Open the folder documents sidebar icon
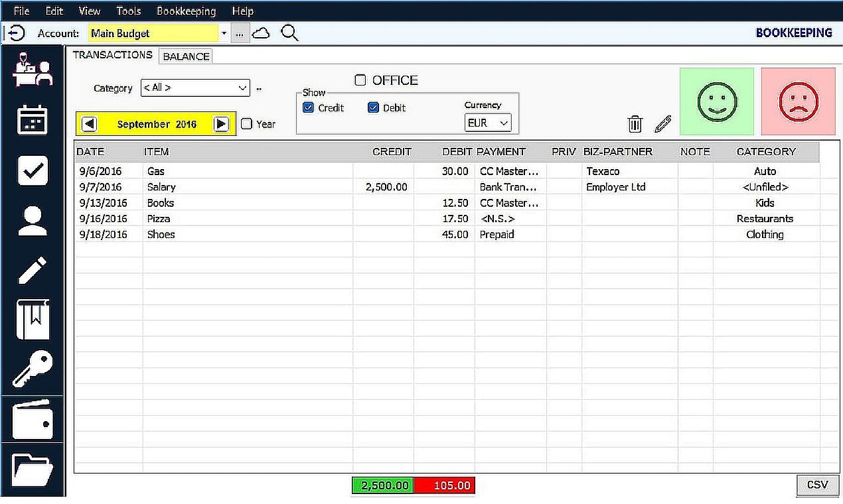Image resolution: width=843 pixels, height=504 pixels. click(x=33, y=471)
